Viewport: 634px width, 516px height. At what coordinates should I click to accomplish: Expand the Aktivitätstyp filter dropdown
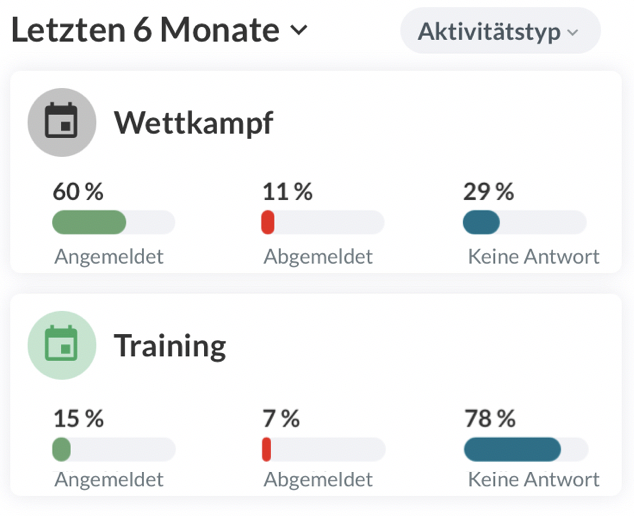(x=499, y=32)
